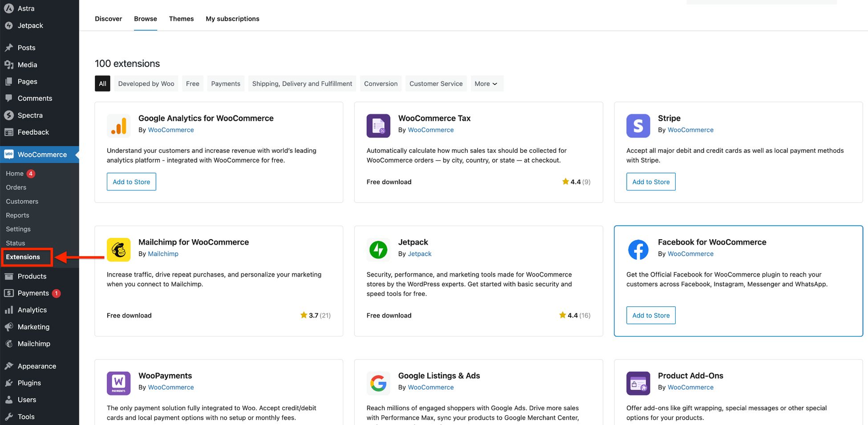Viewport: 868px width, 425px height.
Task: Click the WooCommerce Tax extension logo
Action: 378,126
